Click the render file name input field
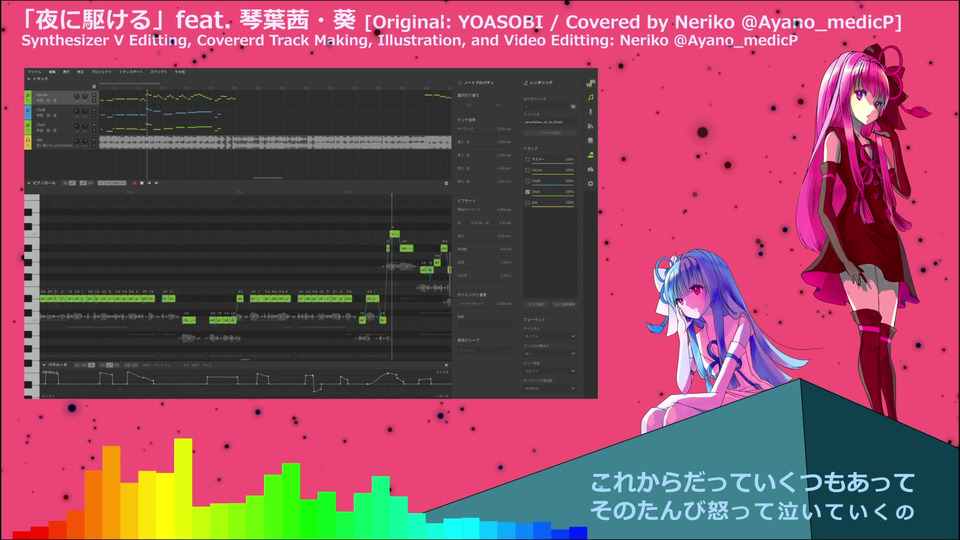The width and height of the screenshot is (960, 540). [x=550, y=122]
